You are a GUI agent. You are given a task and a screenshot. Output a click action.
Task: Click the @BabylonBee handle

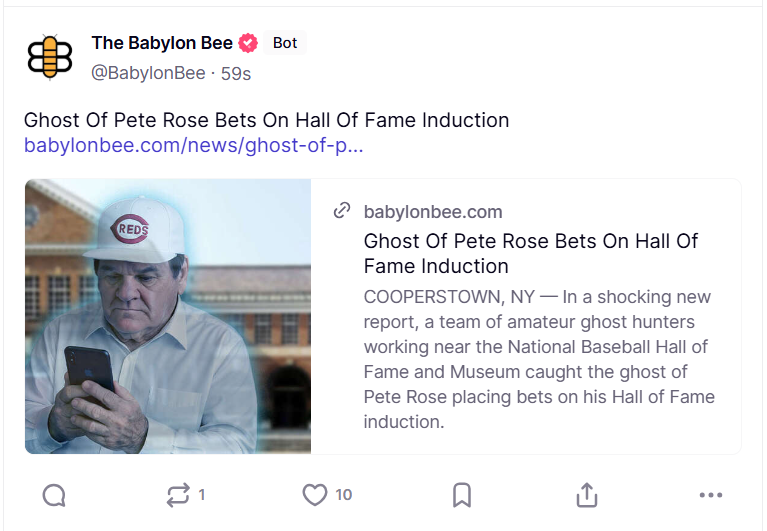tap(147, 73)
